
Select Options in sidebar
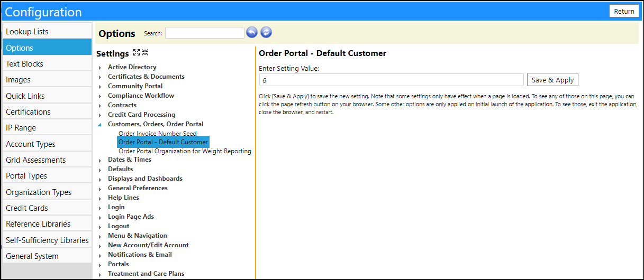pos(47,48)
